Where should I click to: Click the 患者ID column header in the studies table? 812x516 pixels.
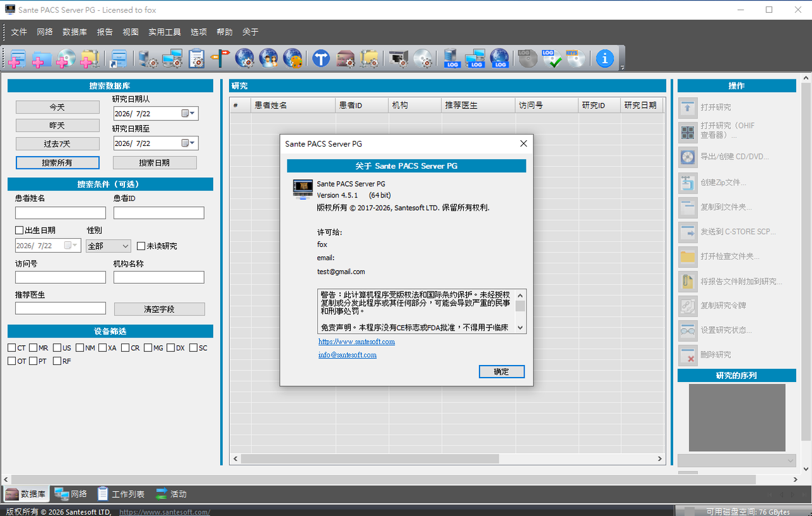[362, 105]
